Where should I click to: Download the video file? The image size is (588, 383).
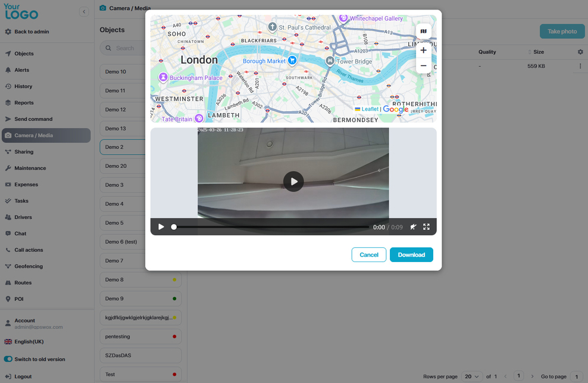coord(411,255)
